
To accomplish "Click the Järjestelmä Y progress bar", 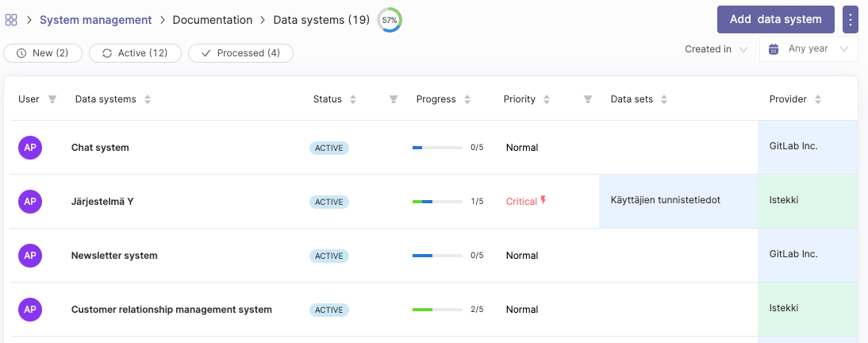I will click(x=437, y=202).
